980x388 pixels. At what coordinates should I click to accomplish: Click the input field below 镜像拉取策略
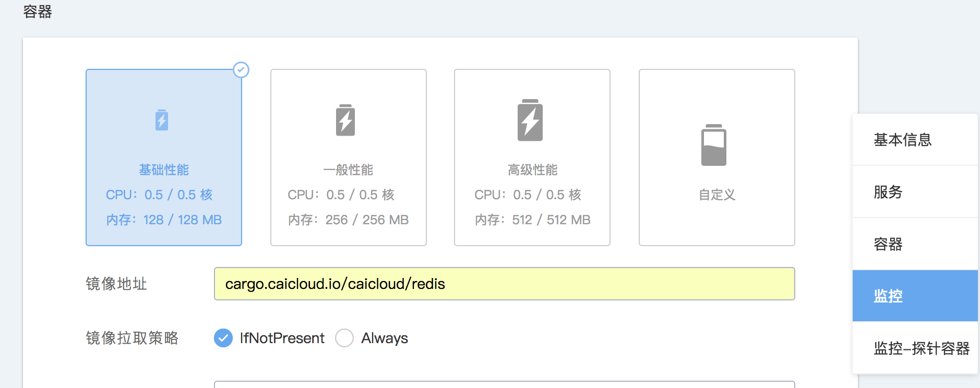(504, 385)
